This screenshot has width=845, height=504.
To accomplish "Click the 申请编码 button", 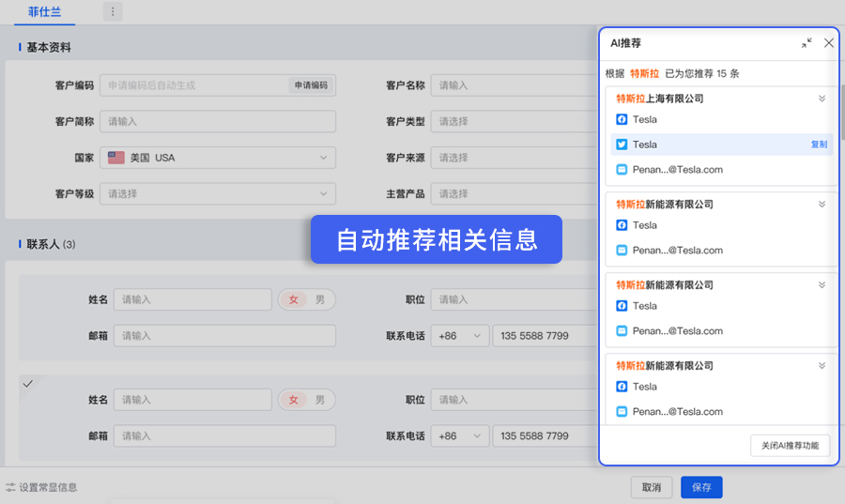I will 311,85.
